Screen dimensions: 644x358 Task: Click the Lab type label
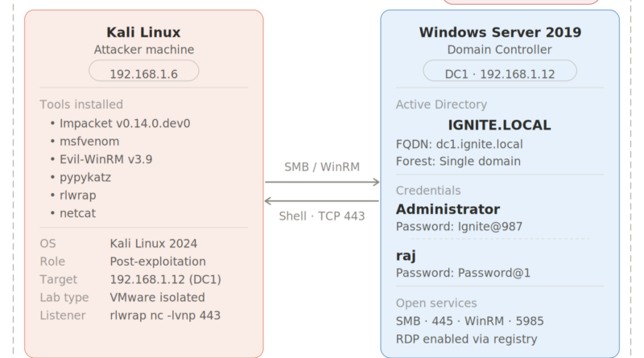tap(64, 297)
